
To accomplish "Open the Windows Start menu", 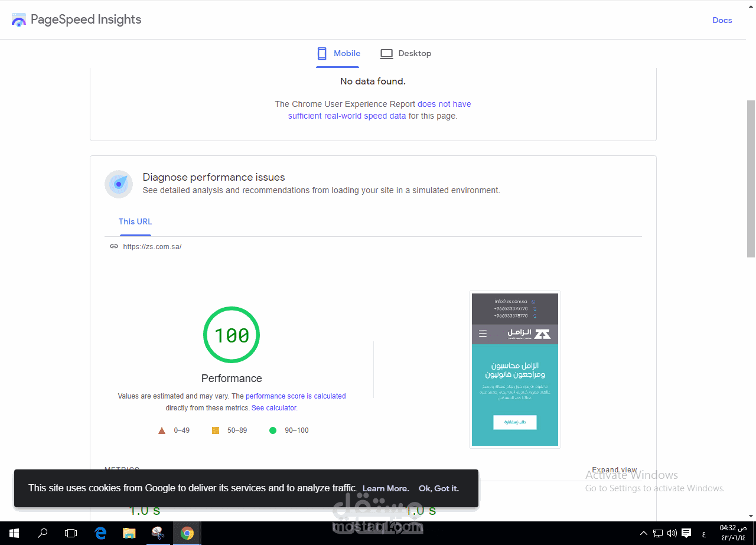I will tap(14, 533).
